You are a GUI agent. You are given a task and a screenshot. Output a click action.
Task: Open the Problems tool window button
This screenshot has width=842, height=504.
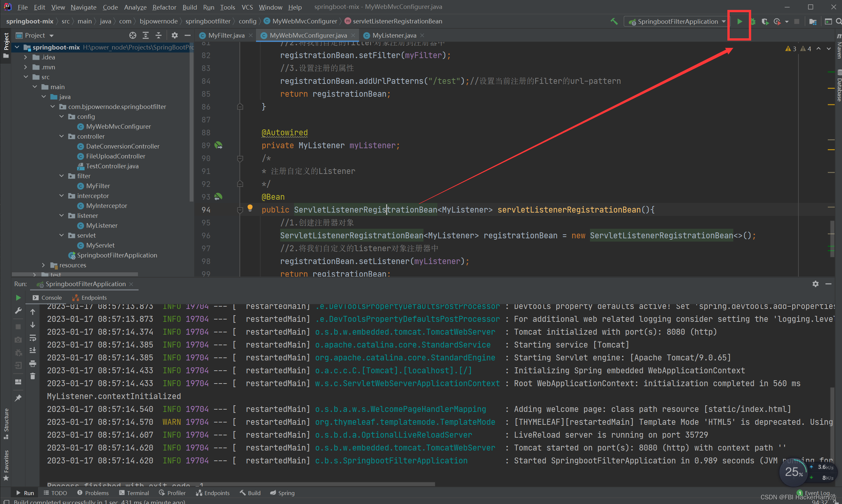click(93, 493)
